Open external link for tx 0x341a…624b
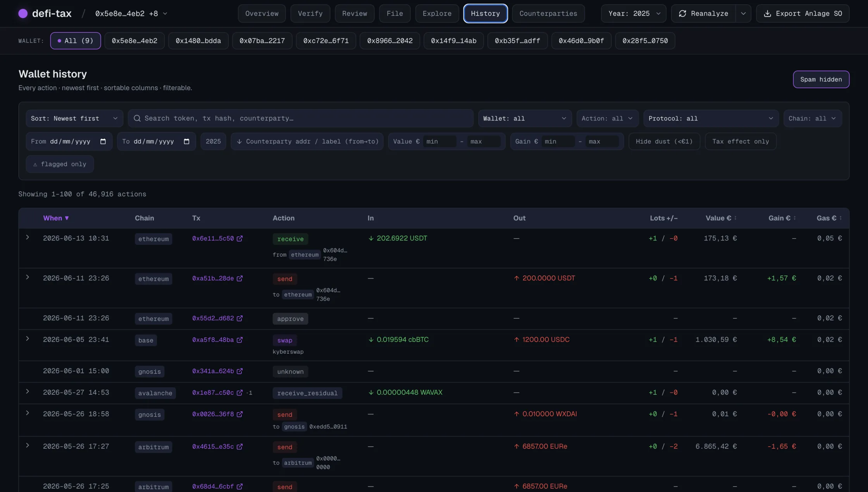868x492 pixels. tap(239, 371)
